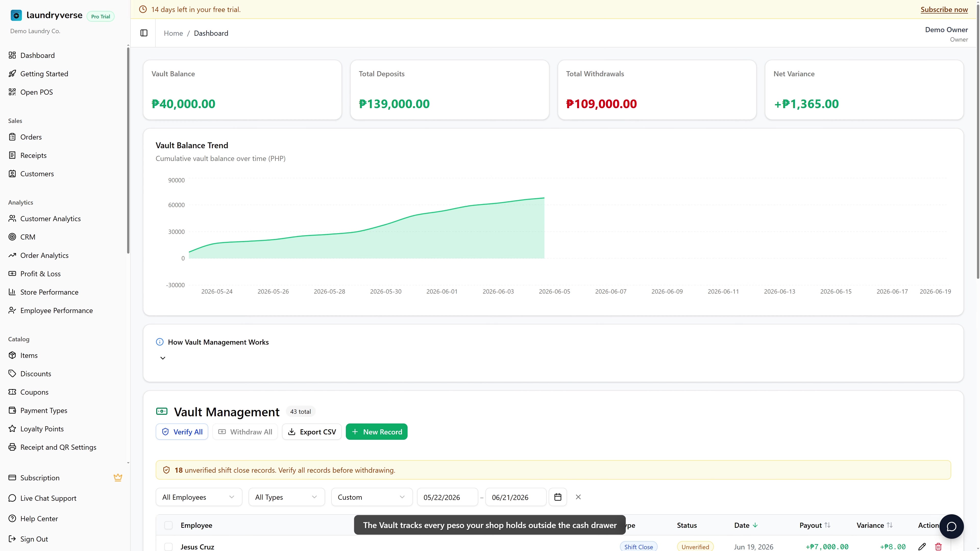Click Home breadcrumb link
Screen dimensions: 980x551
point(174,33)
